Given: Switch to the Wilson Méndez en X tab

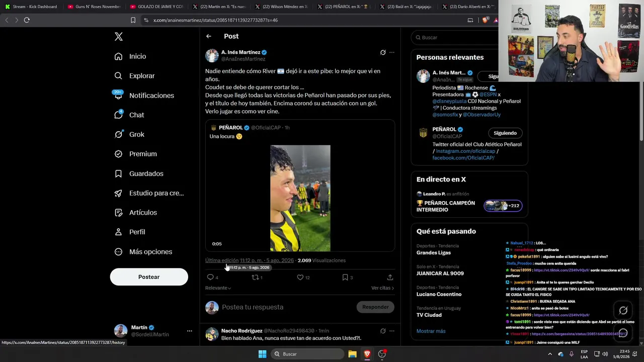Looking at the screenshot, I should (281, 7).
